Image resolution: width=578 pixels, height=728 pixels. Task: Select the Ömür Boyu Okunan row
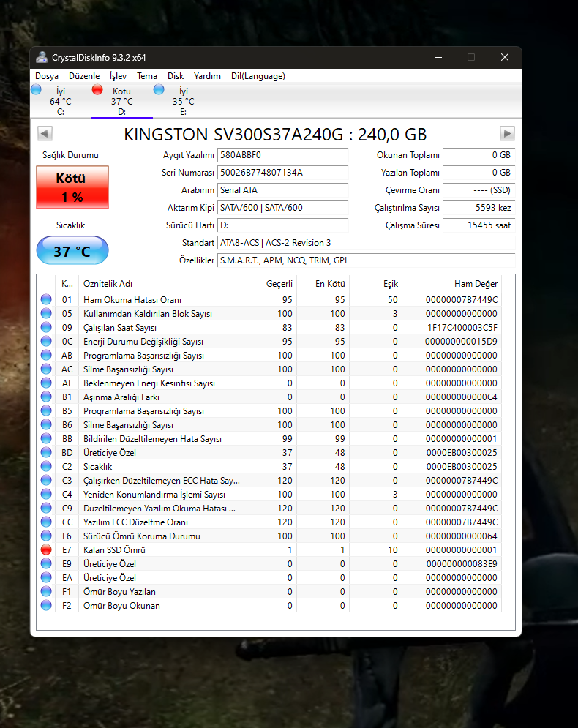pos(269,605)
